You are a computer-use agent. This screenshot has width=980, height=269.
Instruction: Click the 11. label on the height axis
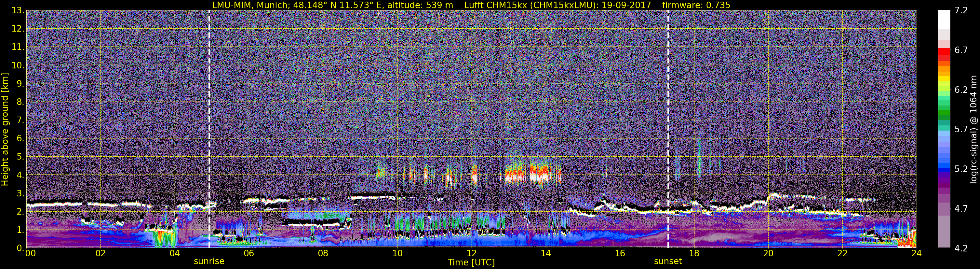(x=18, y=47)
